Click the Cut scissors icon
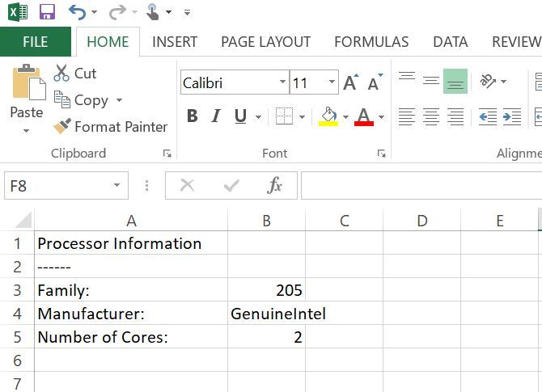The image size is (542, 392). pos(62,74)
